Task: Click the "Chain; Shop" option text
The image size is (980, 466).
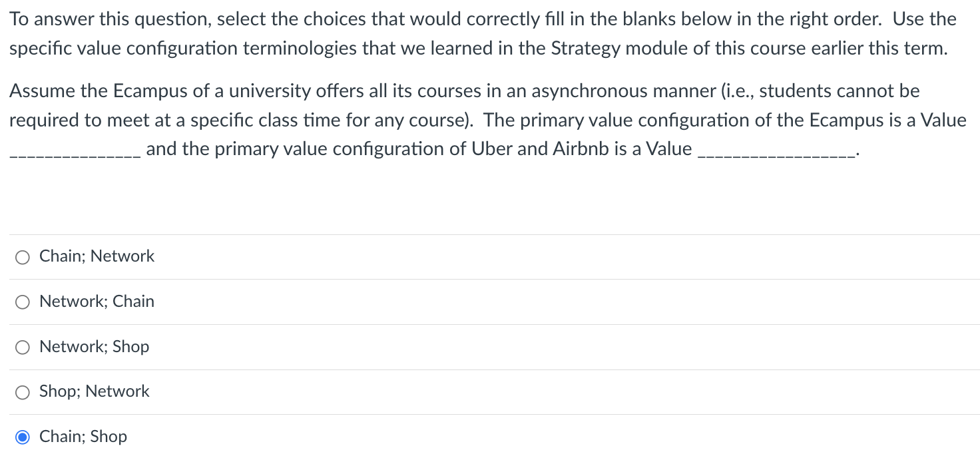Action: pyautogui.click(x=83, y=437)
